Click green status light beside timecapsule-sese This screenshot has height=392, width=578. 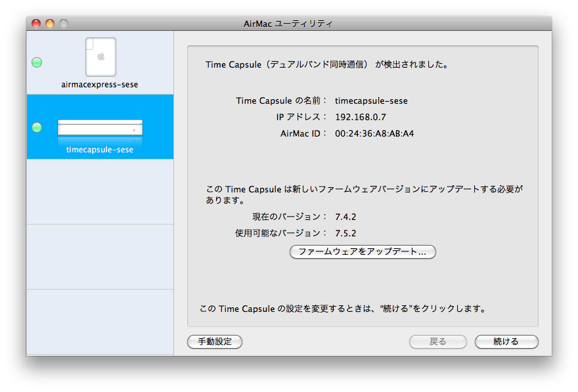click(37, 127)
